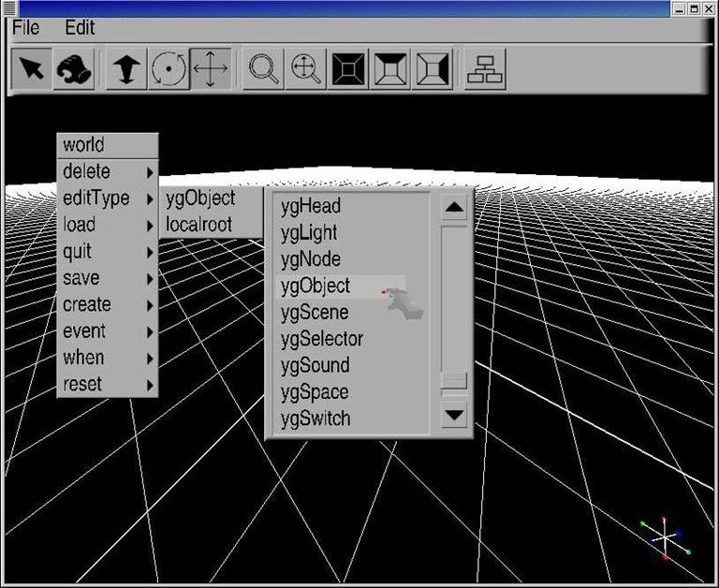Viewport: 719px width, 588px height.
Task: Open the File menu
Action: [x=25, y=27]
